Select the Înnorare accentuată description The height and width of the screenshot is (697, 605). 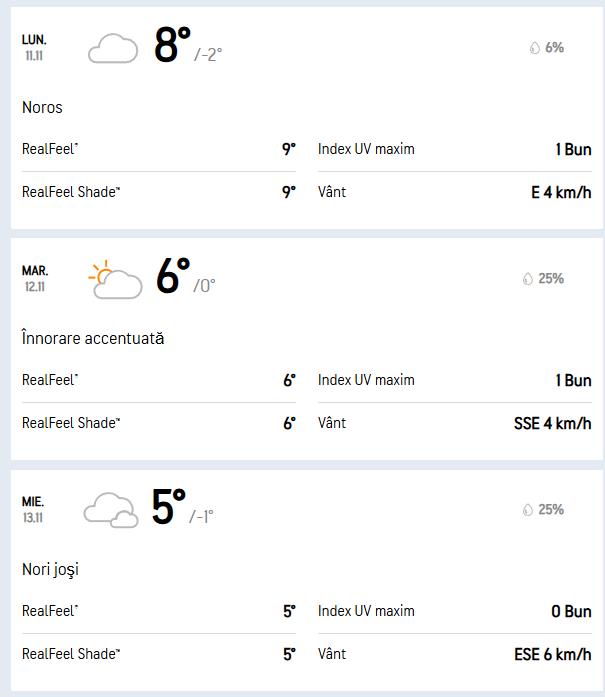(x=93, y=339)
